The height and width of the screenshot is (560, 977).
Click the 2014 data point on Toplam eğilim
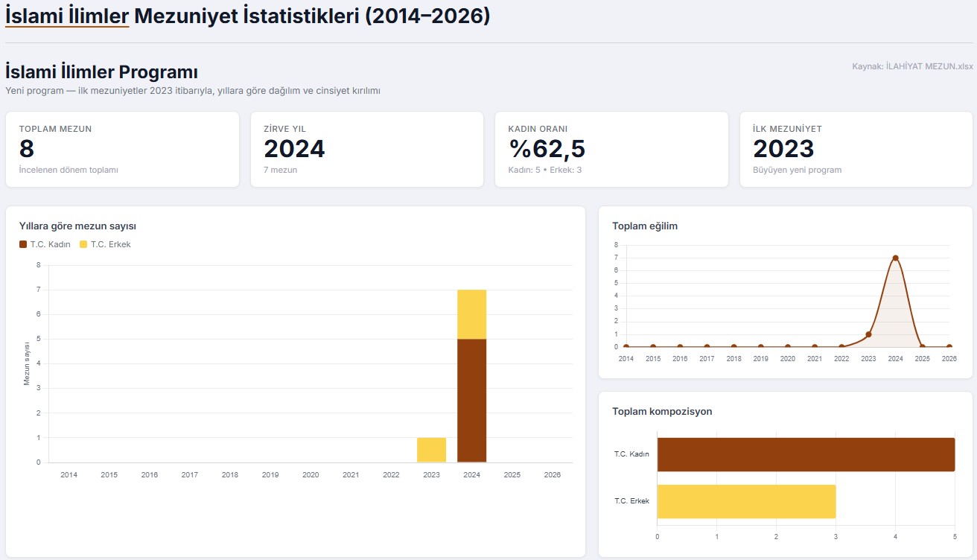626,347
